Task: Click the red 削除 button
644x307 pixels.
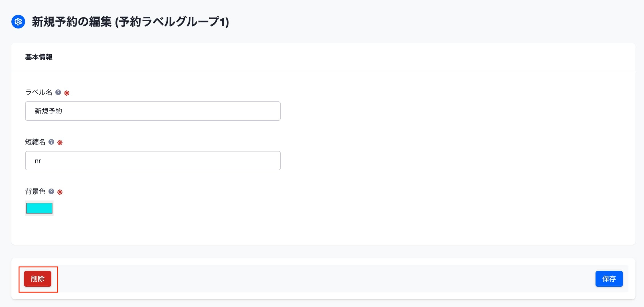Action: [x=38, y=279]
